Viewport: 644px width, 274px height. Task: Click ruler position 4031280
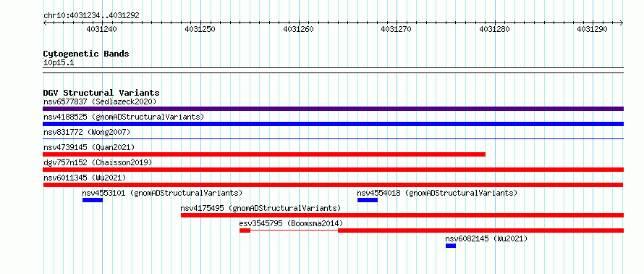coord(494,29)
